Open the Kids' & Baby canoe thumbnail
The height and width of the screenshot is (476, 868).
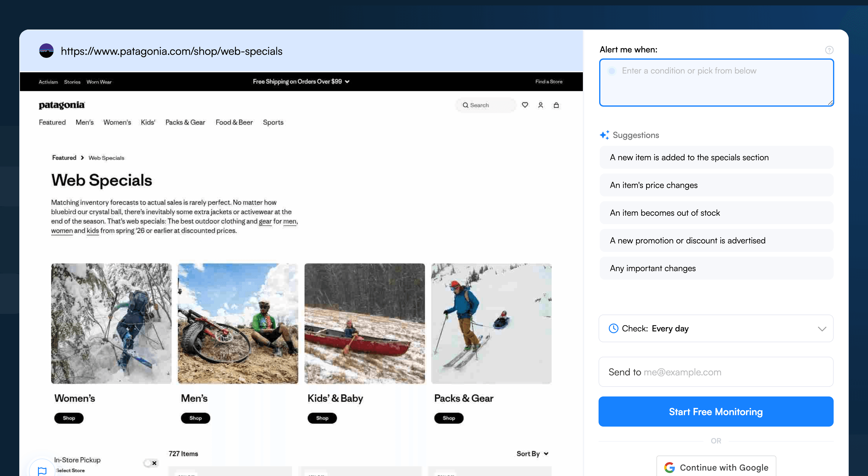[x=365, y=323]
